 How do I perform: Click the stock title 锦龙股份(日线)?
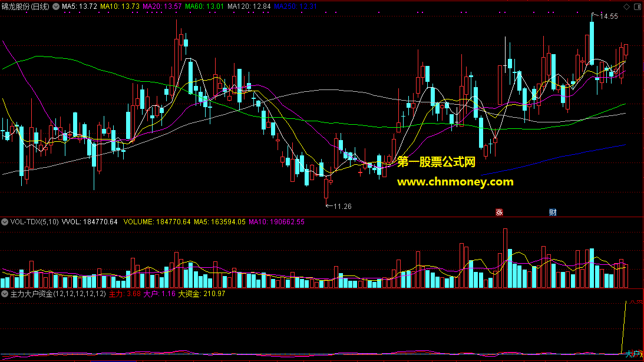point(25,6)
